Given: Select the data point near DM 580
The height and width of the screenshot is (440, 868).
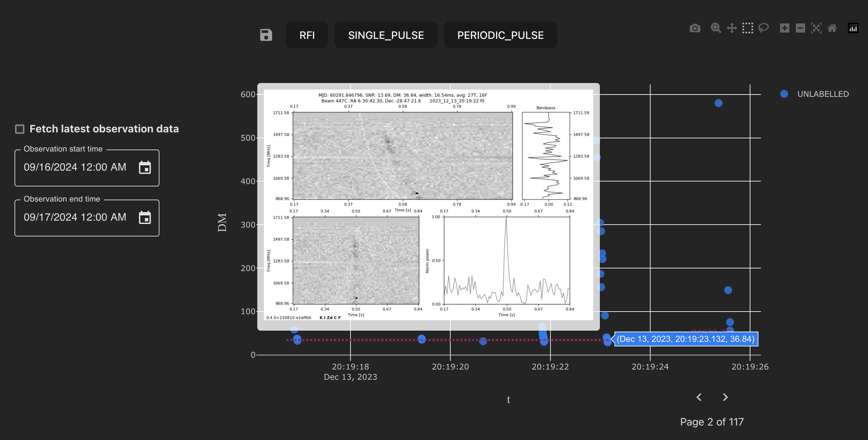Looking at the screenshot, I should 718,103.
